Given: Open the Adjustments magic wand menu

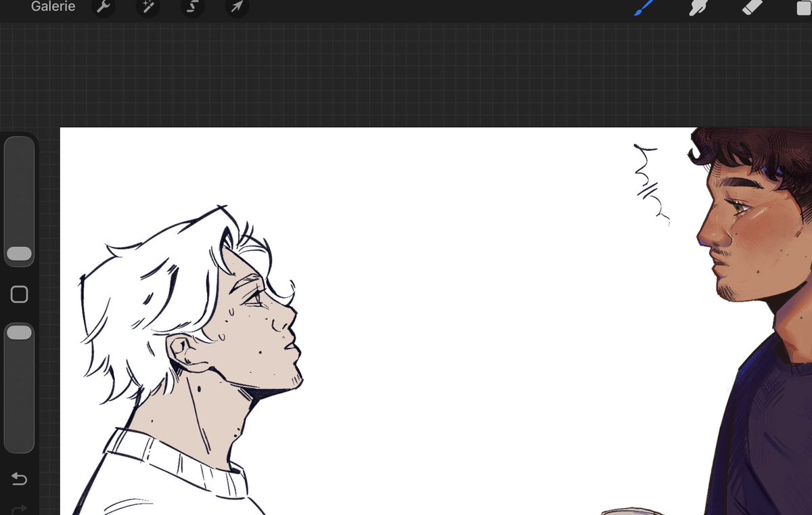Looking at the screenshot, I should pos(147,7).
